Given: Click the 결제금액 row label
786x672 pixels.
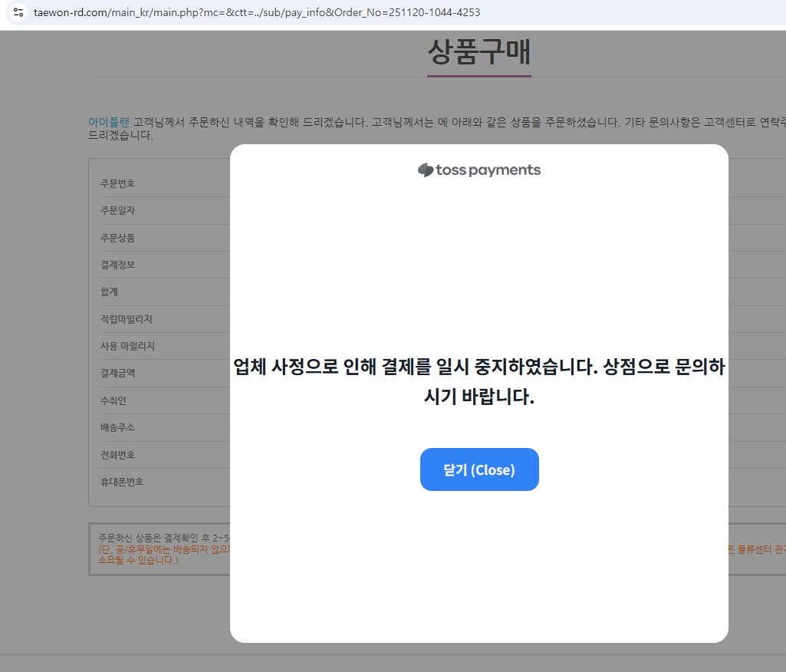Looking at the screenshot, I should (118, 373).
